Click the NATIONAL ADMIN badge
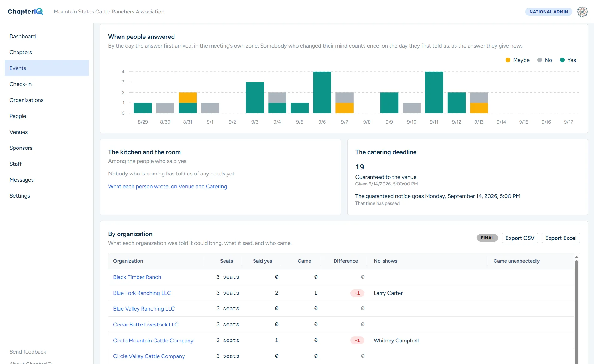 point(548,12)
